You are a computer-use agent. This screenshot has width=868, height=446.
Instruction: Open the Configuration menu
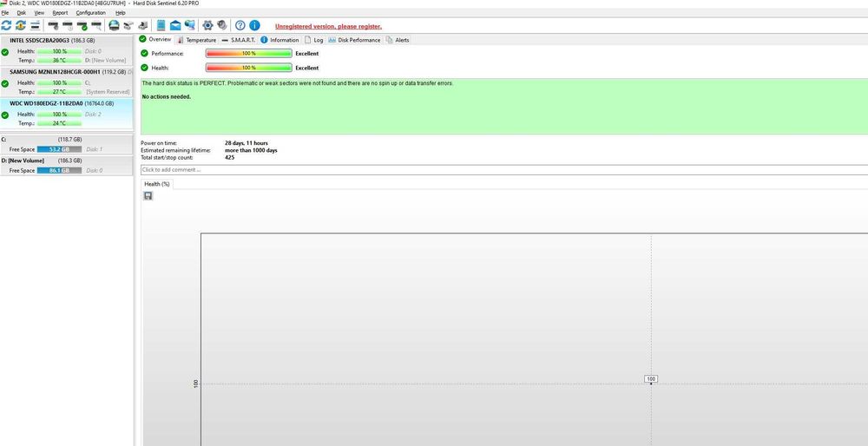coord(91,12)
